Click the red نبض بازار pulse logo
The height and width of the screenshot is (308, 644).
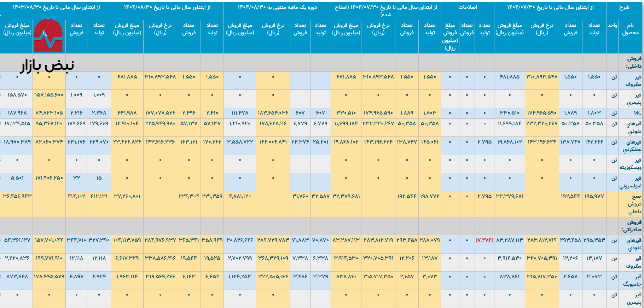click(48, 36)
